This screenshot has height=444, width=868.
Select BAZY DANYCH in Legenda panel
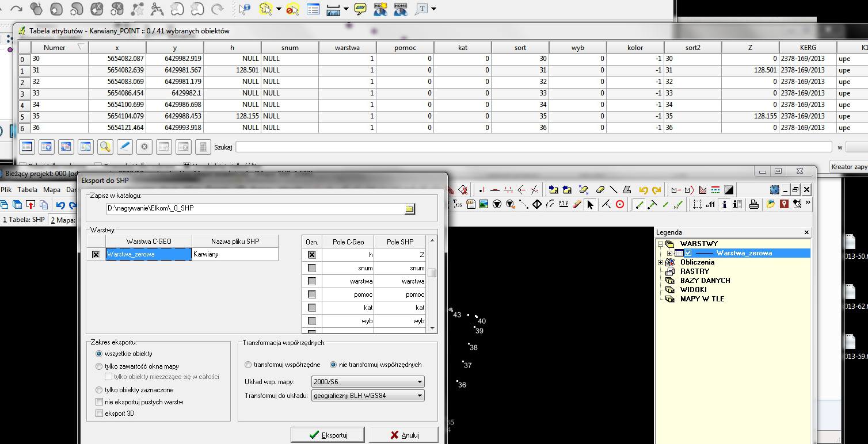coord(705,281)
